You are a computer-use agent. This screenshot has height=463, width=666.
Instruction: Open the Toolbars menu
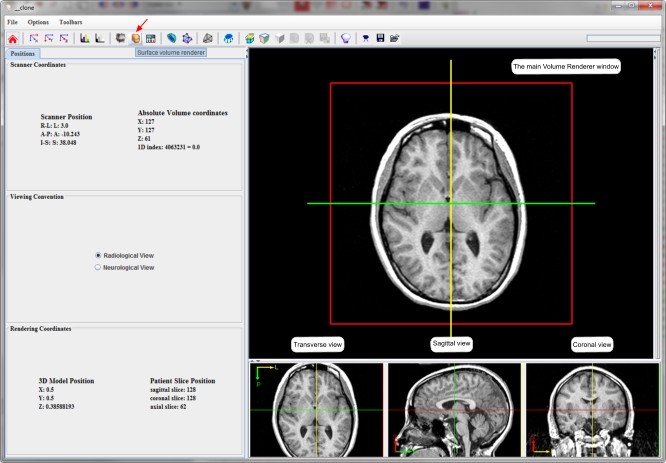(71, 21)
